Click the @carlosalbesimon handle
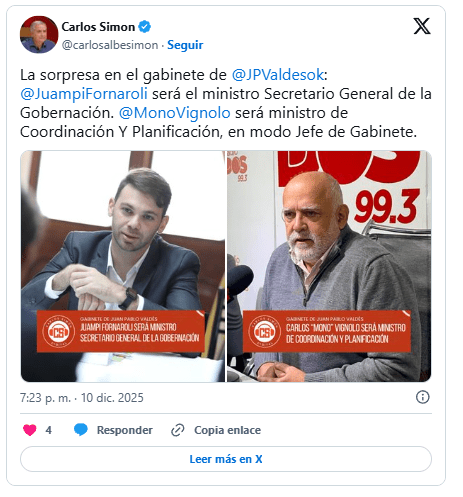Screen dimensions: 463x497 tap(110, 45)
